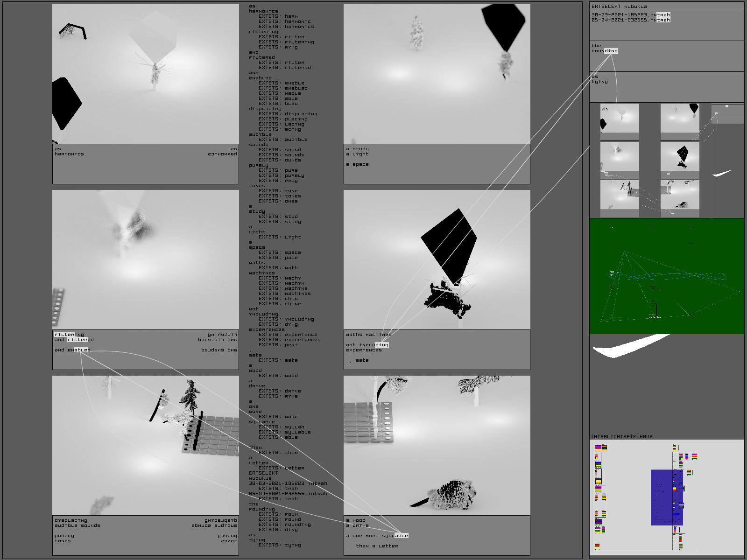Screen dimensions: 747x560
Task: Select highlighted 'abled' in 'and enabled' caption
Action: coord(82,350)
